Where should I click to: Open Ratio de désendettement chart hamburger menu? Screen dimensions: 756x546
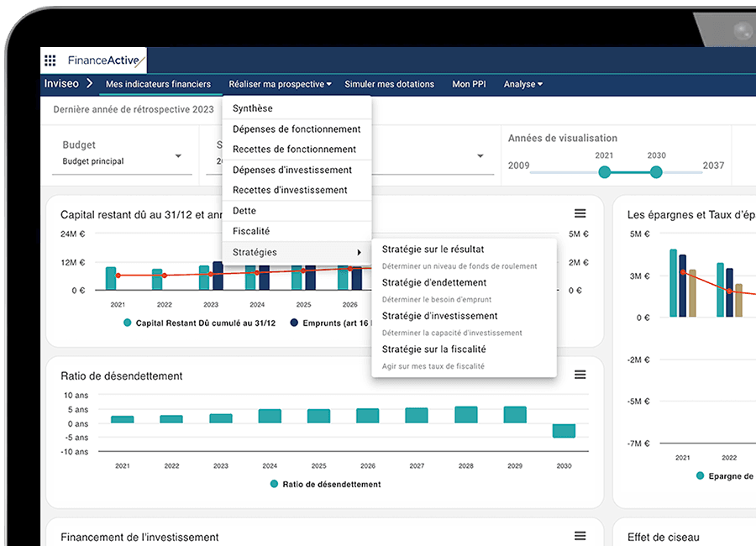click(x=580, y=375)
